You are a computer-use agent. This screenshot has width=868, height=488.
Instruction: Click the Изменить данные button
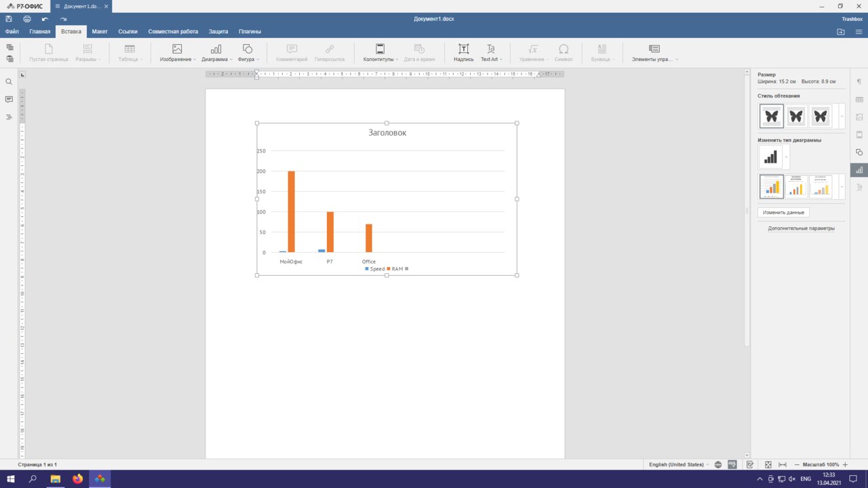click(x=783, y=212)
